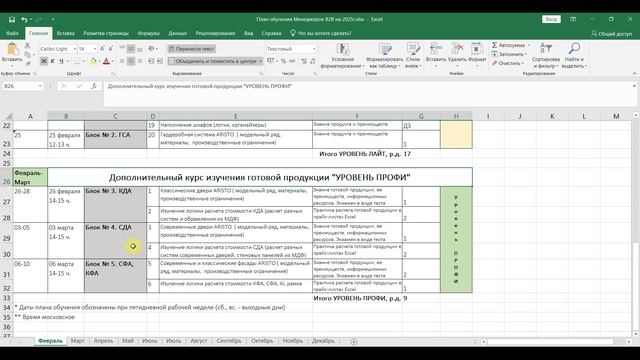Apply cell borders
The image size is (640, 360).
point(76,61)
